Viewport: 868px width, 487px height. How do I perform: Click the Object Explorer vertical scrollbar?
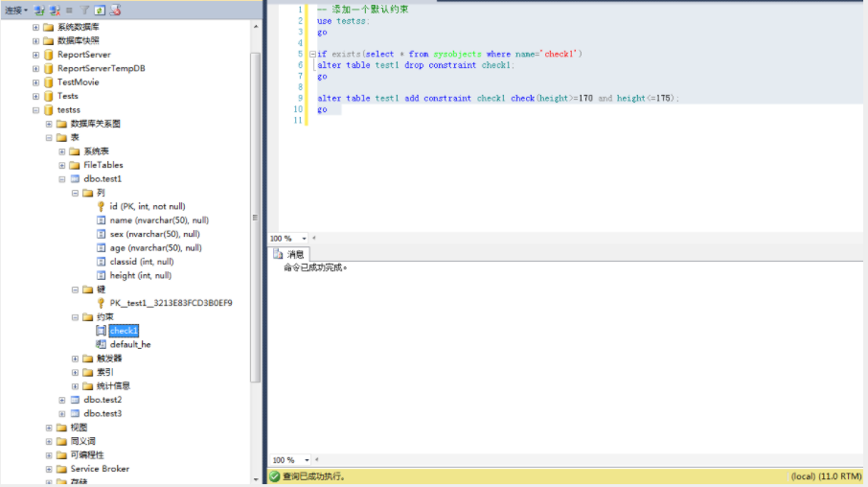coord(255,218)
